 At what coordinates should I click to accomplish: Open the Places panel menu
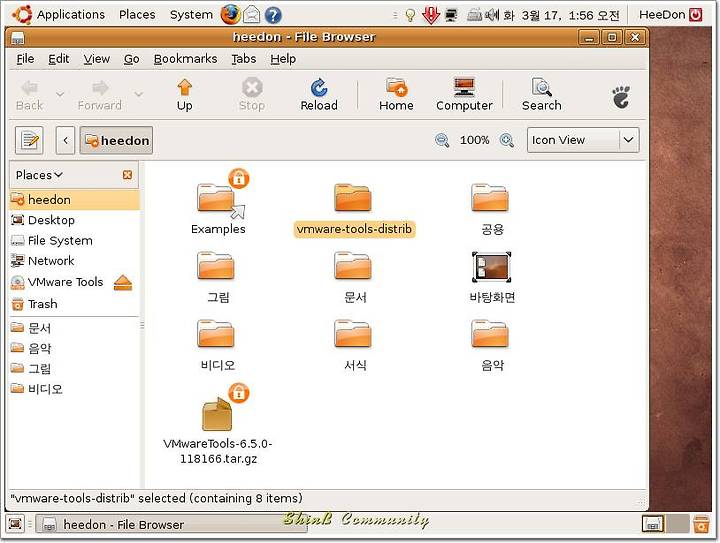click(137, 15)
